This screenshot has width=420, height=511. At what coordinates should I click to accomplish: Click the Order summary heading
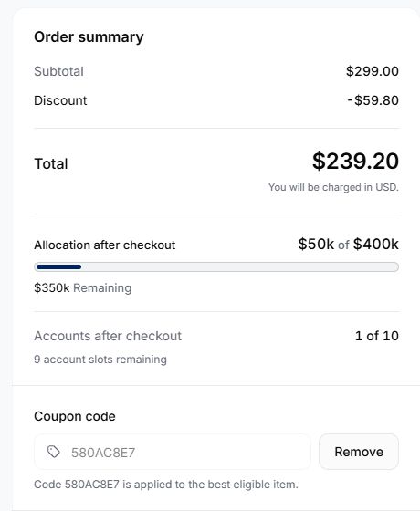(x=89, y=37)
